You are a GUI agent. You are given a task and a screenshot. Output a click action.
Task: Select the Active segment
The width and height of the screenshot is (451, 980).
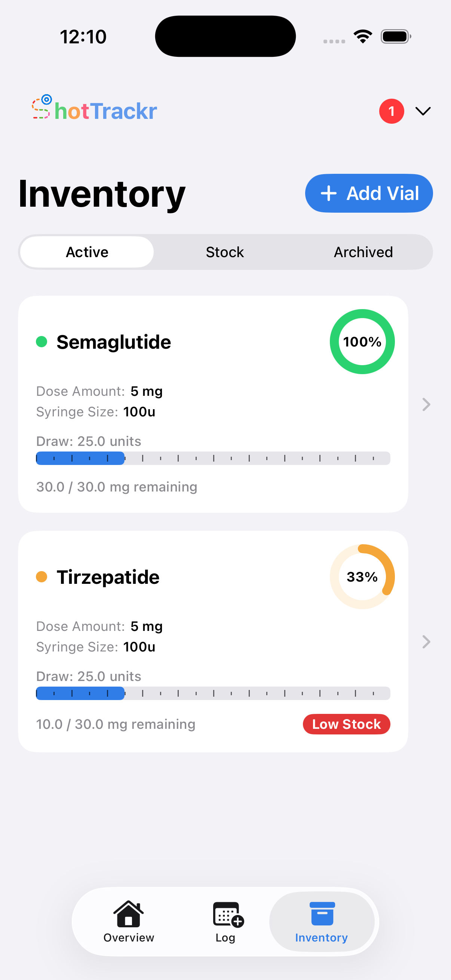click(x=87, y=252)
